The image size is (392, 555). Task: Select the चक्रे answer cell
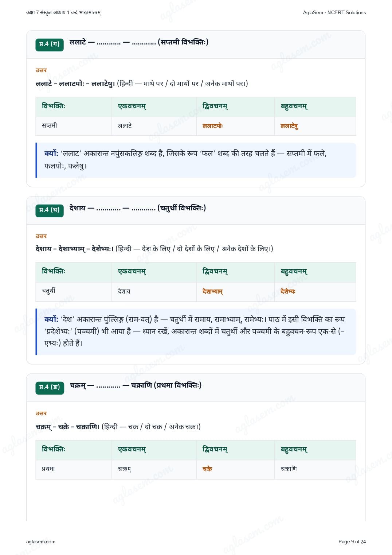235,469
